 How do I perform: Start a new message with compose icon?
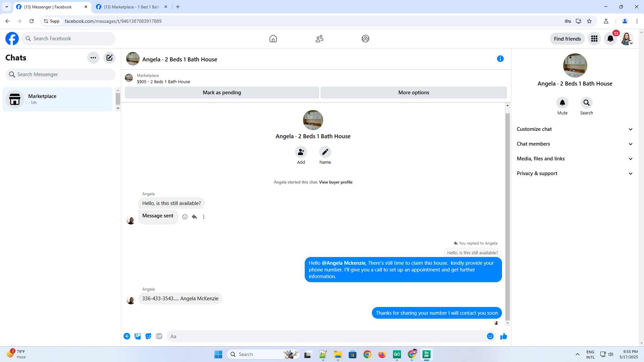pos(109,58)
